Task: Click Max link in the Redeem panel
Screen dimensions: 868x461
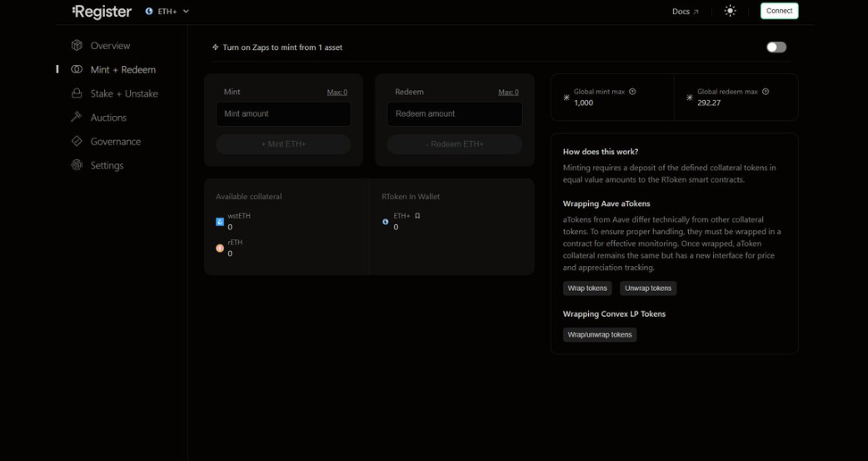Action: coord(508,93)
